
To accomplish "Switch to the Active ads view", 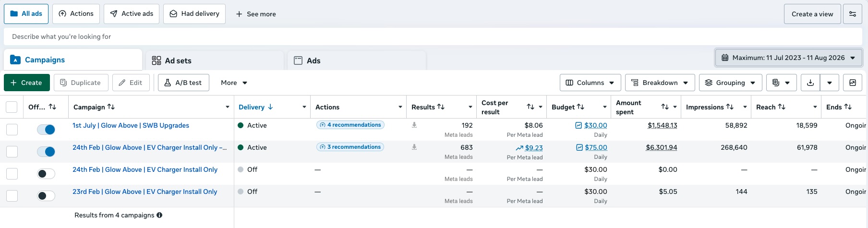I will [x=132, y=14].
